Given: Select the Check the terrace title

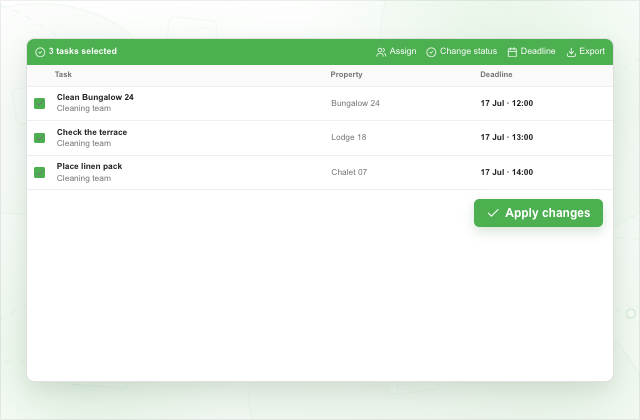Looking at the screenshot, I should pyautogui.click(x=92, y=132).
